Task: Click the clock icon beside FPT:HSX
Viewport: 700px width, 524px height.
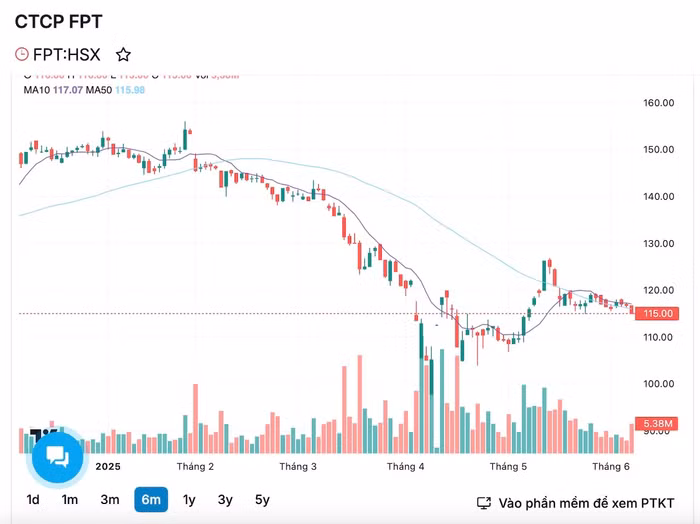Action: click(21, 54)
